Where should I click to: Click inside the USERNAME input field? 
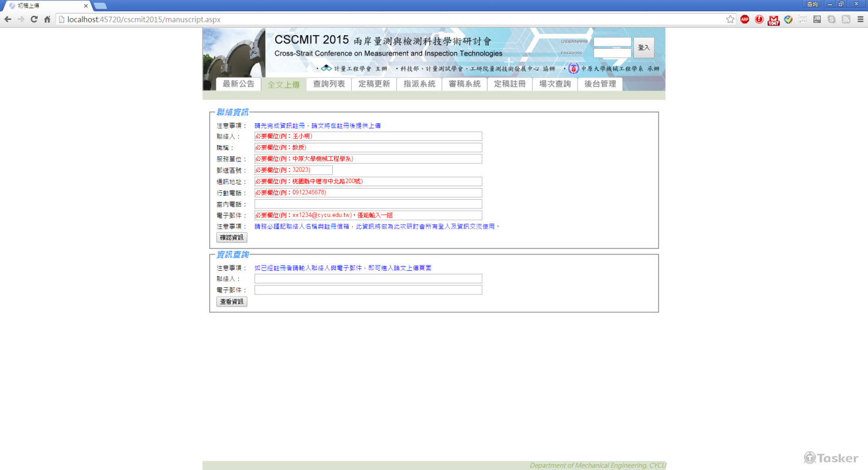coord(612,42)
